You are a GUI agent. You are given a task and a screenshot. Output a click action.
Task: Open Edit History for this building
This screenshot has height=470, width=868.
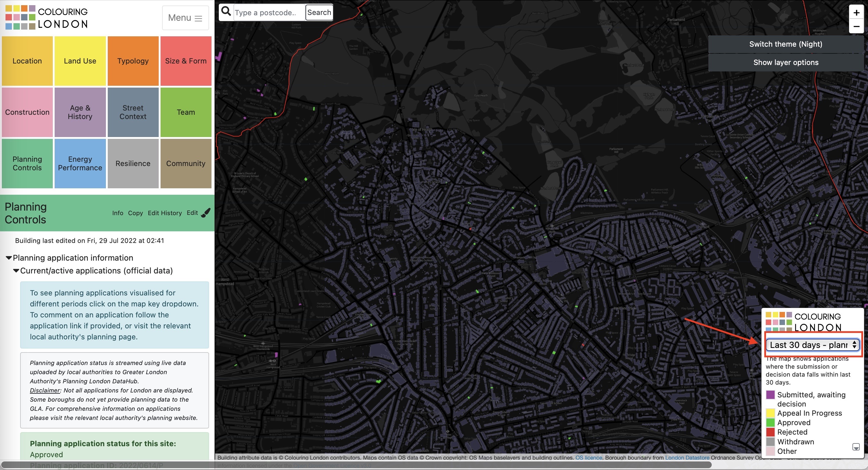tap(165, 213)
